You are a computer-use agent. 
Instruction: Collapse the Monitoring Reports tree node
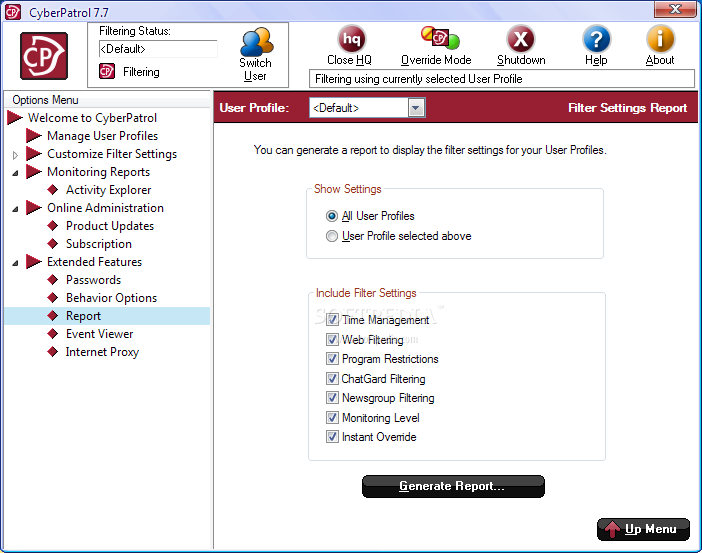pyautogui.click(x=15, y=173)
